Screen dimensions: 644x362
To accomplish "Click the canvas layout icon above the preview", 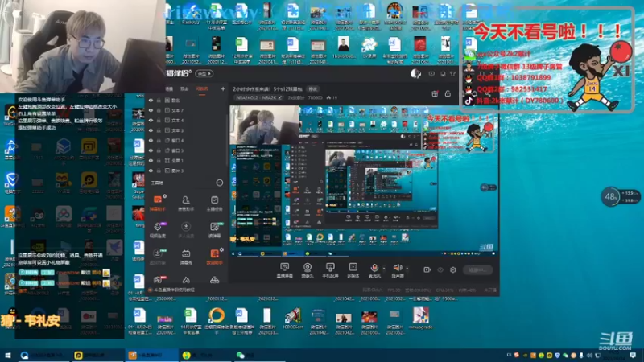I will (x=435, y=93).
